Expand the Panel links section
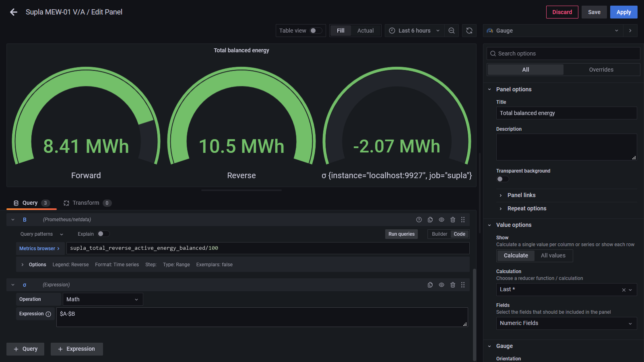This screenshot has height=362, width=644. click(521, 195)
